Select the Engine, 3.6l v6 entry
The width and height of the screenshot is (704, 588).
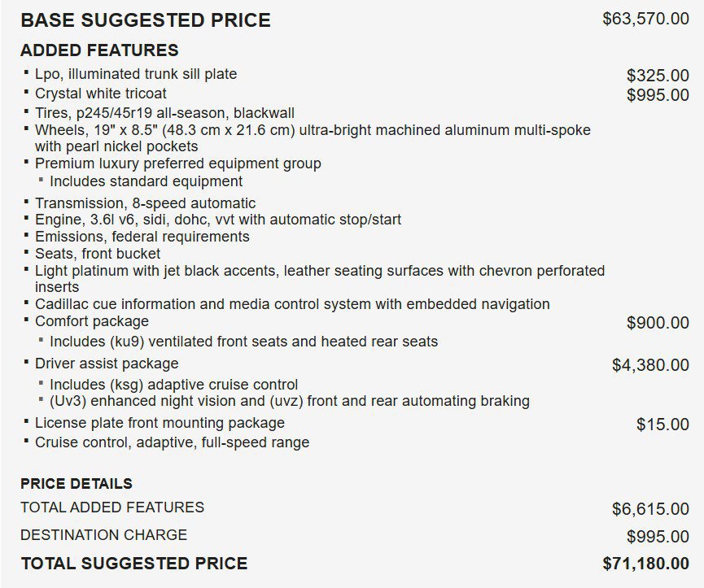(218, 220)
